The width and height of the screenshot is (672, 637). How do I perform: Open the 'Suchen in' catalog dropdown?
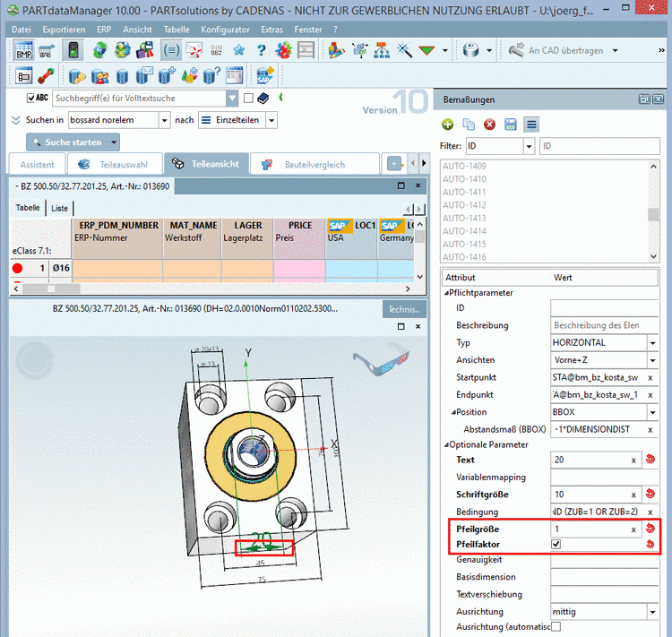(x=164, y=119)
